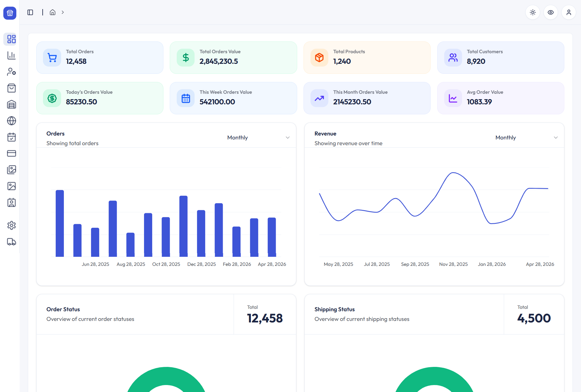
Task: Open Revenue chart Monthly dropdown
Action: click(526, 138)
